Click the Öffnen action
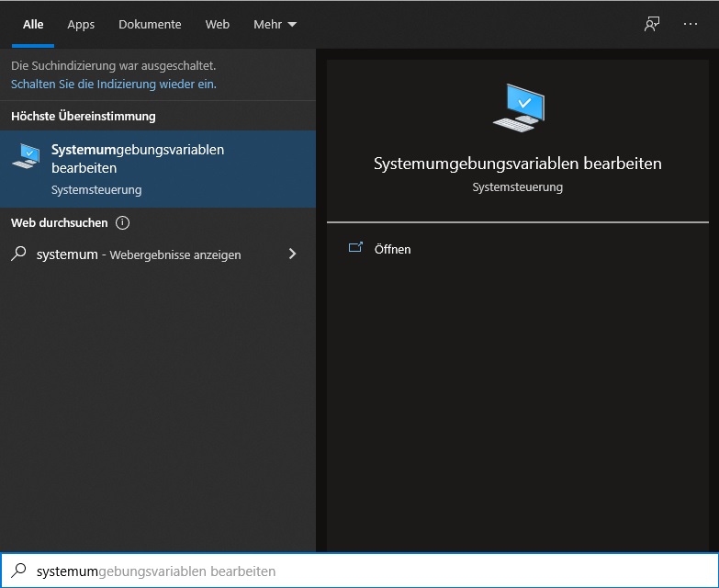719x588 pixels. (392, 249)
